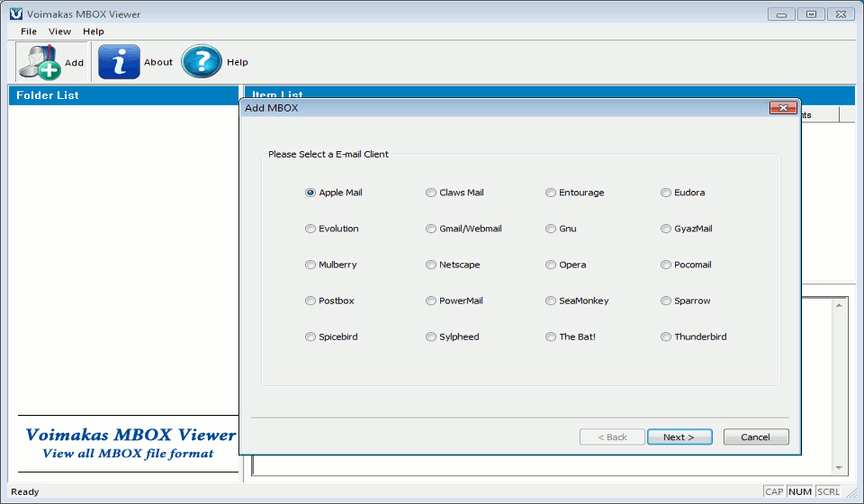Select Netscape email client
864x504 pixels.
point(431,265)
